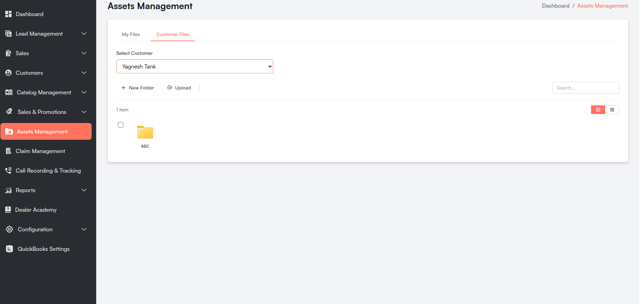The image size is (644, 304).
Task: Click the Catalog Management sidebar icon
Action: pos(9,92)
